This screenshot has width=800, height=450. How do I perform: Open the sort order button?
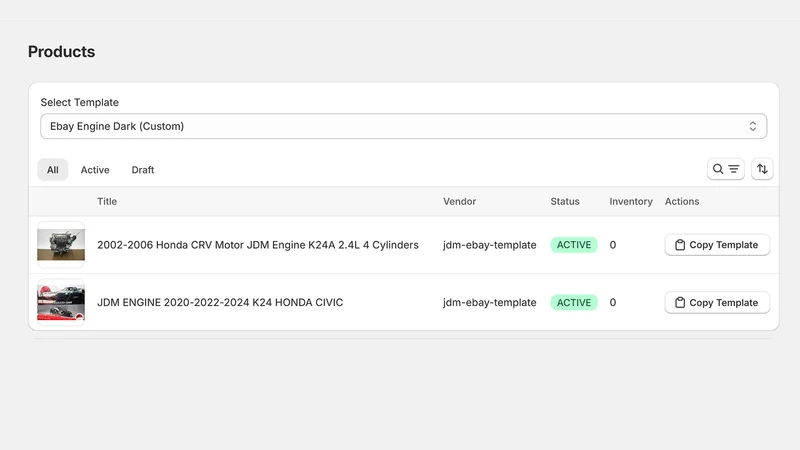(762, 169)
